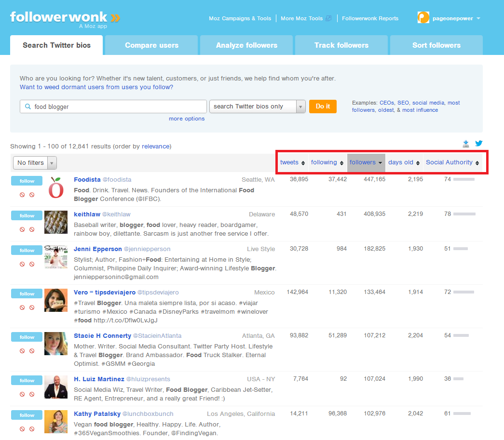Sort results by days old column
This screenshot has height=440, width=504.
click(404, 162)
